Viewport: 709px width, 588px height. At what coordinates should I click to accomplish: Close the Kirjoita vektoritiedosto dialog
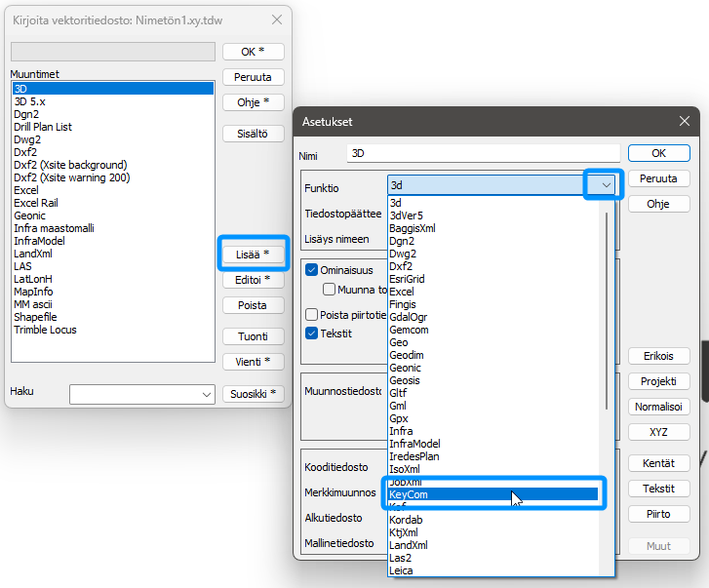click(277, 20)
